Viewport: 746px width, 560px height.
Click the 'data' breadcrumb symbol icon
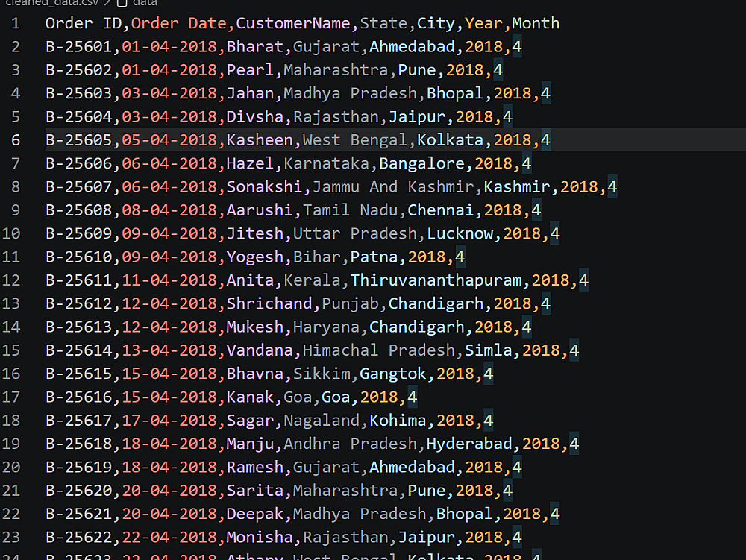pyautogui.click(x=122, y=2)
